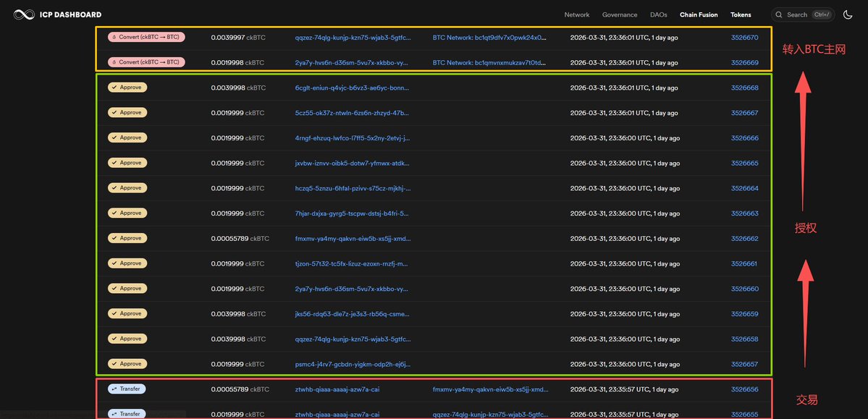Open the Network menu

tap(577, 15)
